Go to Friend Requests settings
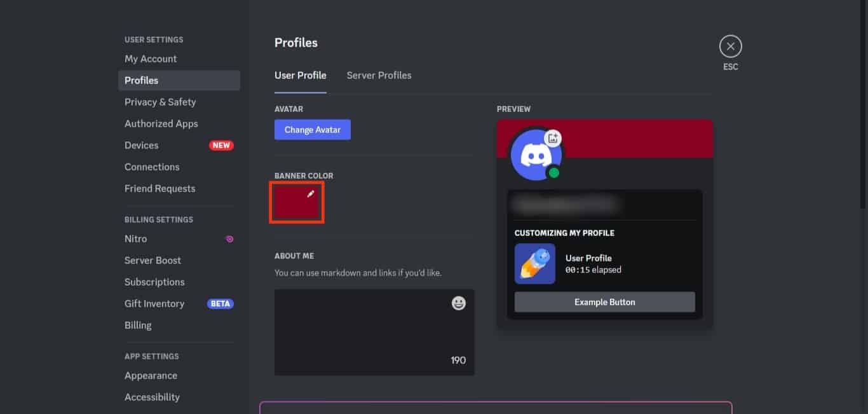Image resolution: width=868 pixels, height=414 pixels. pyautogui.click(x=159, y=188)
